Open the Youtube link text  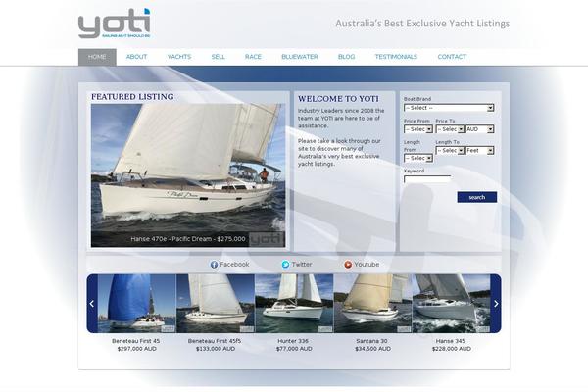(x=367, y=265)
